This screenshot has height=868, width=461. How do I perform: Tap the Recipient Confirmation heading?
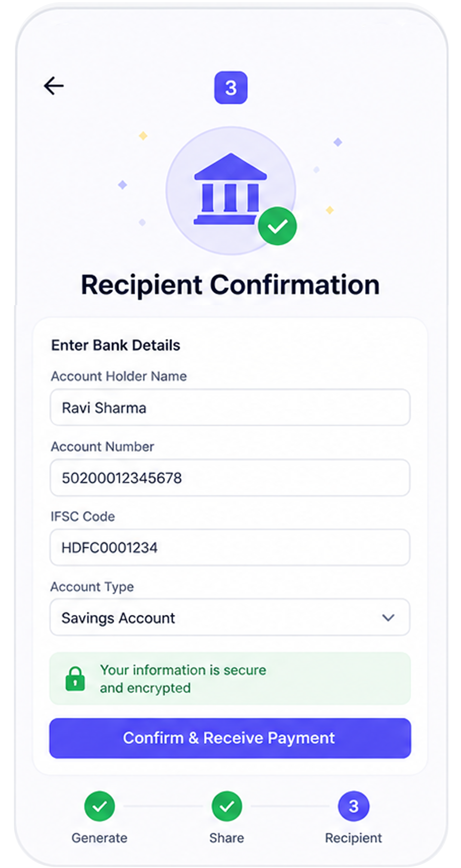tap(230, 285)
